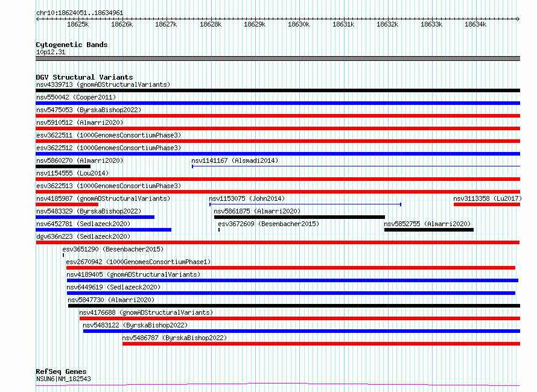Click the gray 10p12.31 cytogenetic band bar
Screen dimensions: 537x392
click(x=278, y=58)
